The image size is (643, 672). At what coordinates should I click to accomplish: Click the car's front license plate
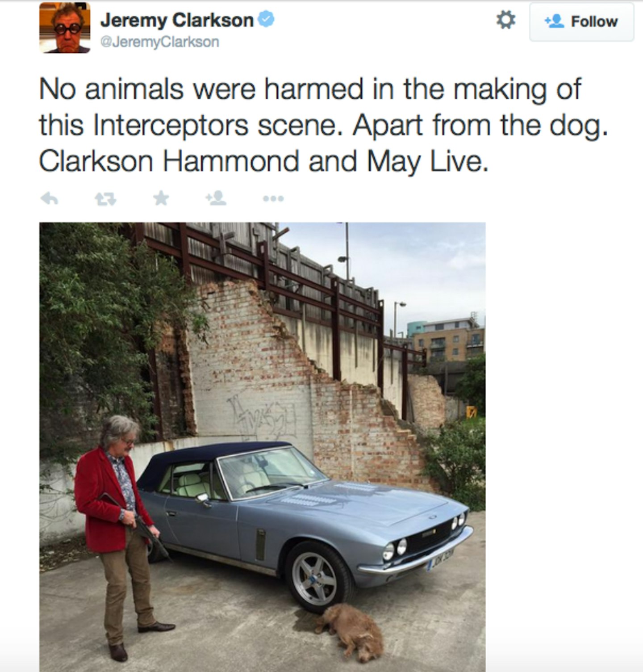coord(441,559)
